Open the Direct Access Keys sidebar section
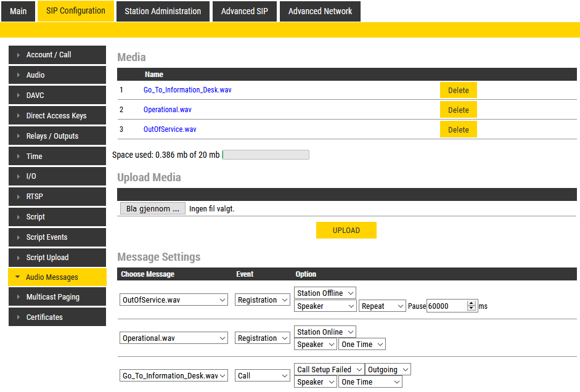Screen dimensions: 580x392 tap(57, 116)
